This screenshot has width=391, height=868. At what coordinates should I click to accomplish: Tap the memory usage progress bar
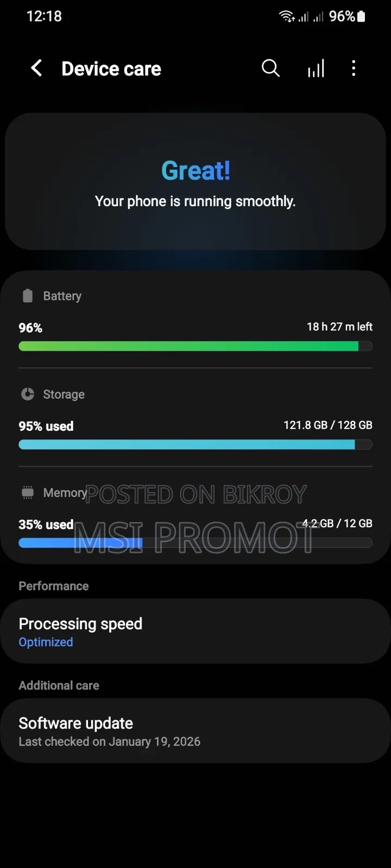pyautogui.click(x=195, y=543)
